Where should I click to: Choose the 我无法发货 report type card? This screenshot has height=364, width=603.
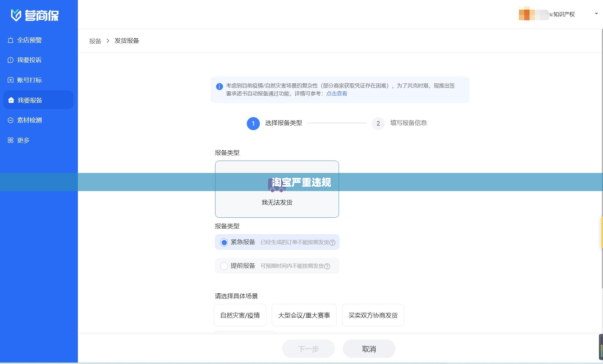coord(277,189)
